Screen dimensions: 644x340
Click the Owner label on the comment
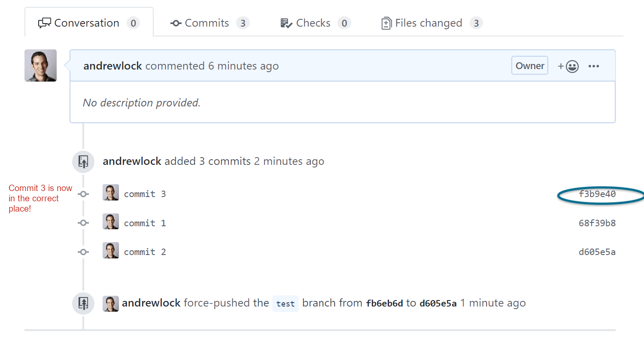coord(529,65)
